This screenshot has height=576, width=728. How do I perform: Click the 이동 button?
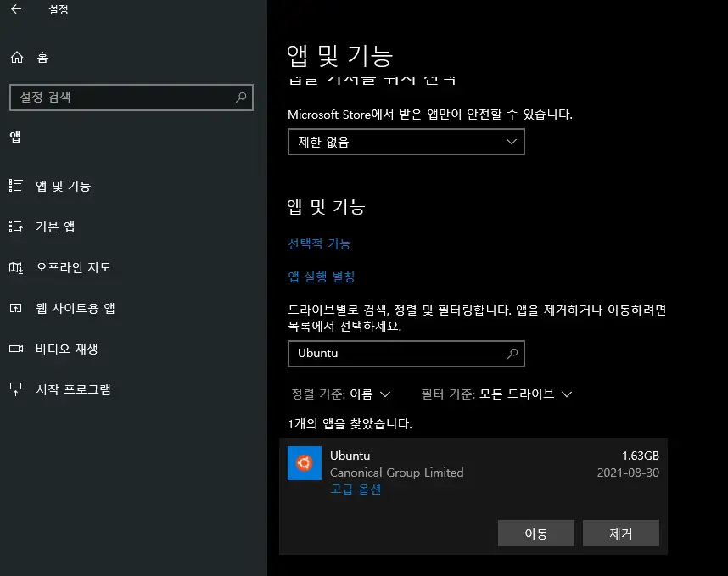(x=535, y=534)
